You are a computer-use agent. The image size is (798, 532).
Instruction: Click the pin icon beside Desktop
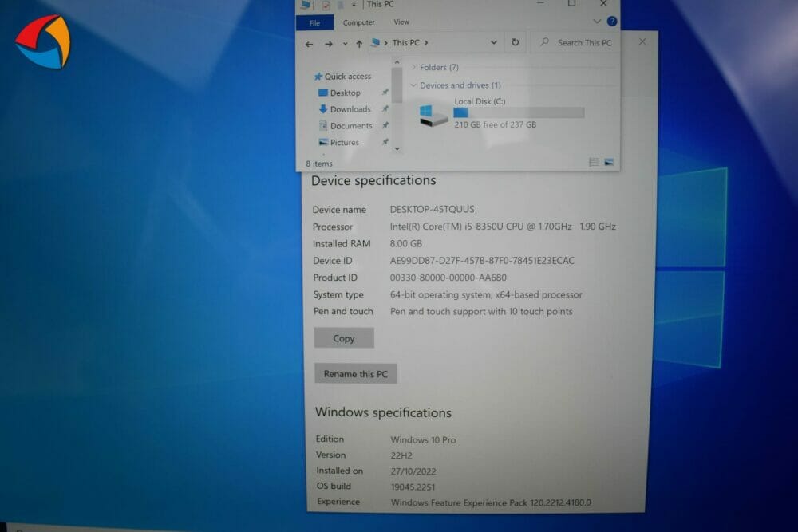point(385,93)
